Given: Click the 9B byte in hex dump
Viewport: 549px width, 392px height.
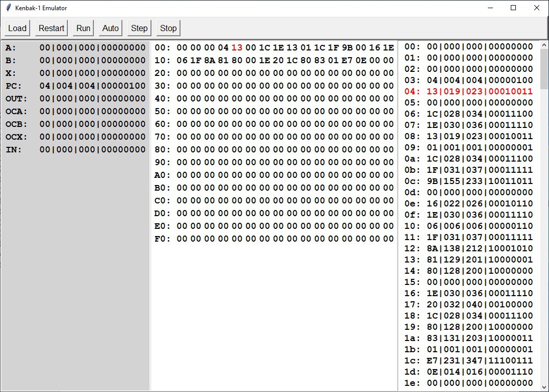Looking at the screenshot, I should point(347,47).
